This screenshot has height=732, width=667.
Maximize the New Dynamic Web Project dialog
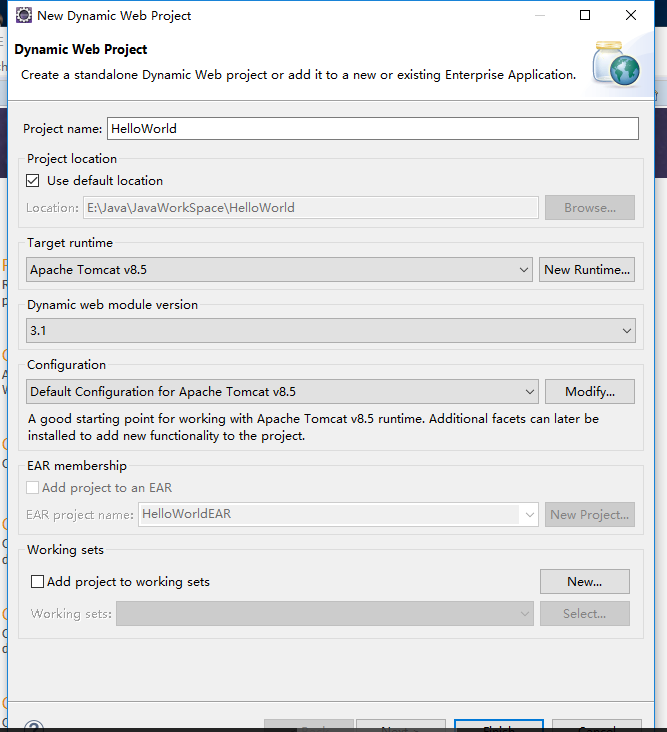[x=585, y=15]
